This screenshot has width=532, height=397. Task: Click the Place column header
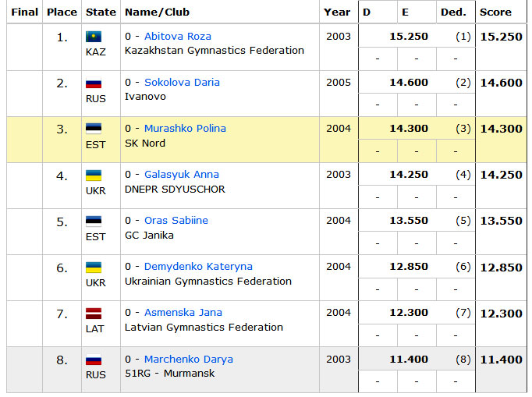(x=62, y=12)
